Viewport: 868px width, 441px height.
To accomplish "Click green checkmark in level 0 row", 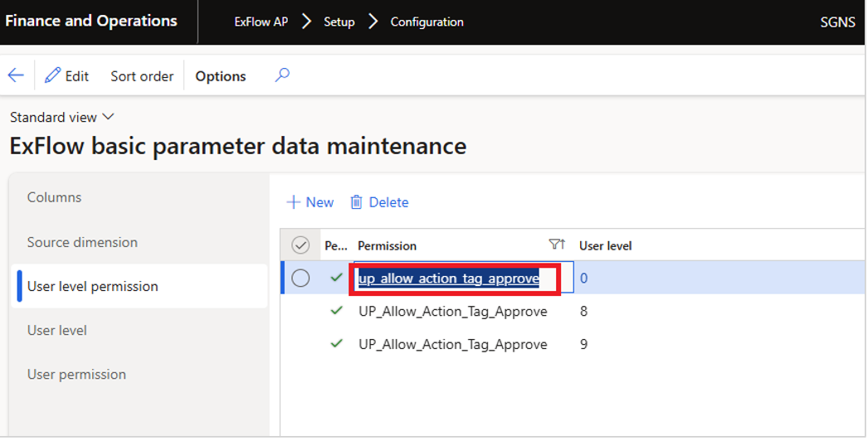I will (336, 277).
